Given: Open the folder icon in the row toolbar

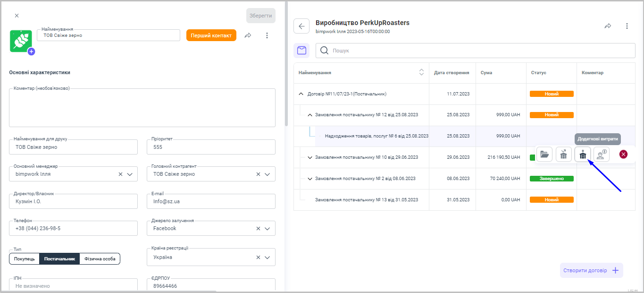Looking at the screenshot, I should click(545, 154).
